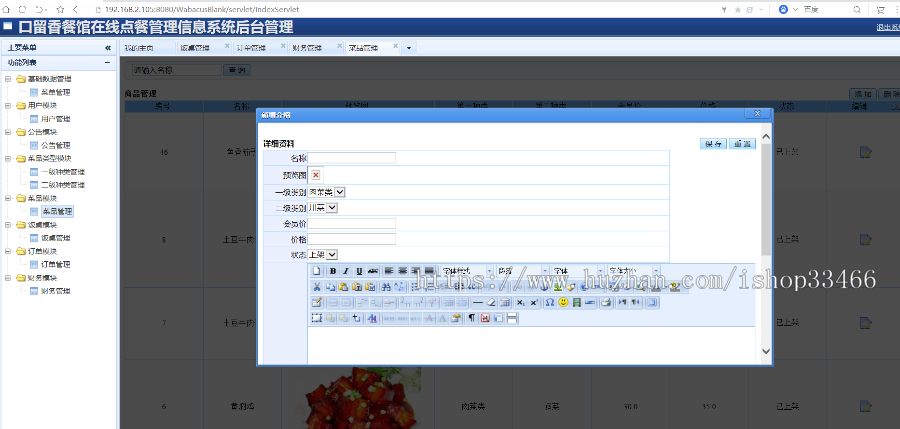
Task: Insert a smiley emoticon
Action: pos(563,303)
